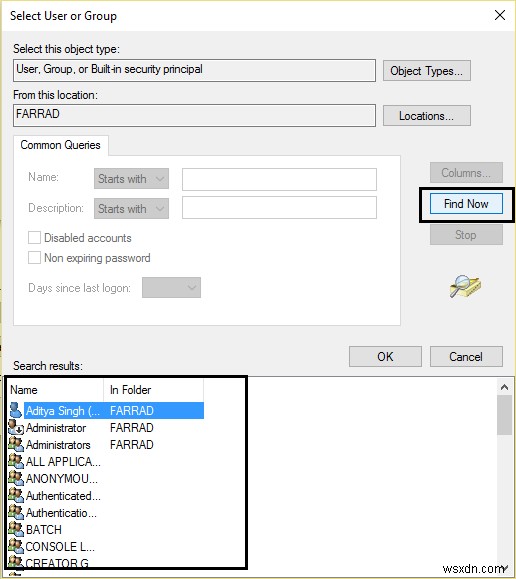The width and height of the screenshot is (516, 579).
Task: Dismiss dialog with Cancel button
Action: tap(466, 357)
